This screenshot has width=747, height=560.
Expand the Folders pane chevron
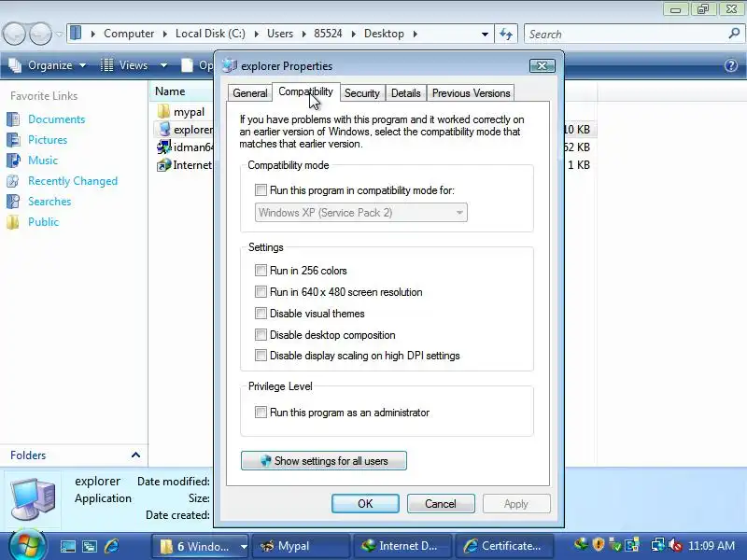[135, 455]
